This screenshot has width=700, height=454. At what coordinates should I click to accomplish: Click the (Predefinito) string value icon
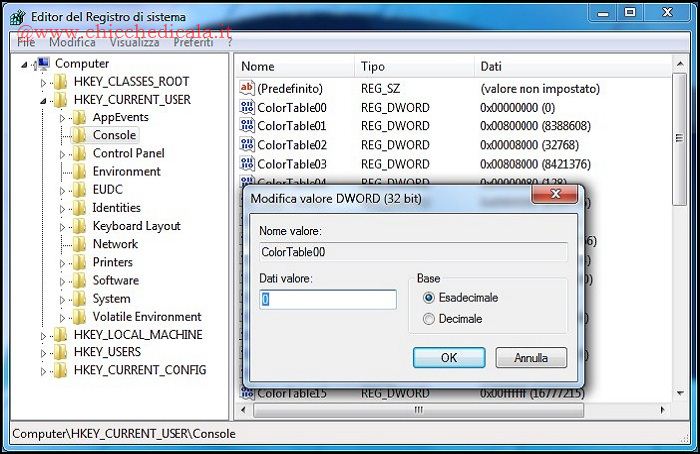(x=248, y=89)
